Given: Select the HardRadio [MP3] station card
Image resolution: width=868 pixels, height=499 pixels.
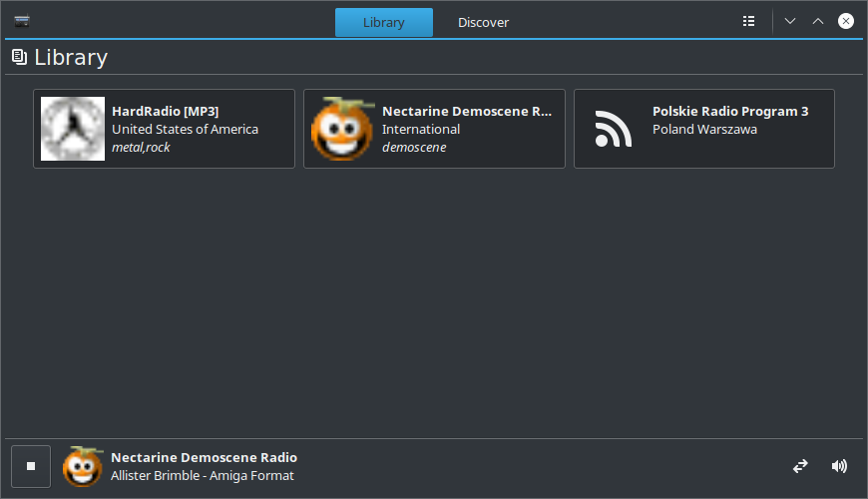Looking at the screenshot, I should click(x=164, y=129).
